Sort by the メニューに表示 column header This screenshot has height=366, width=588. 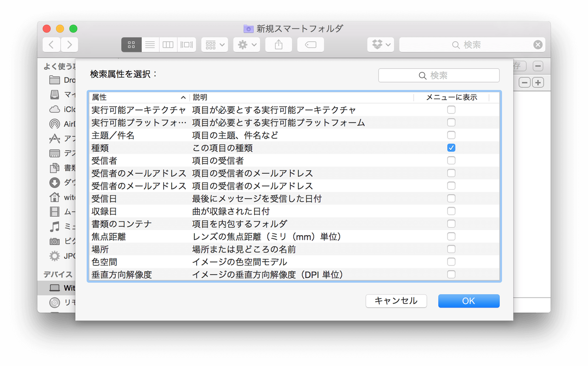click(x=452, y=97)
